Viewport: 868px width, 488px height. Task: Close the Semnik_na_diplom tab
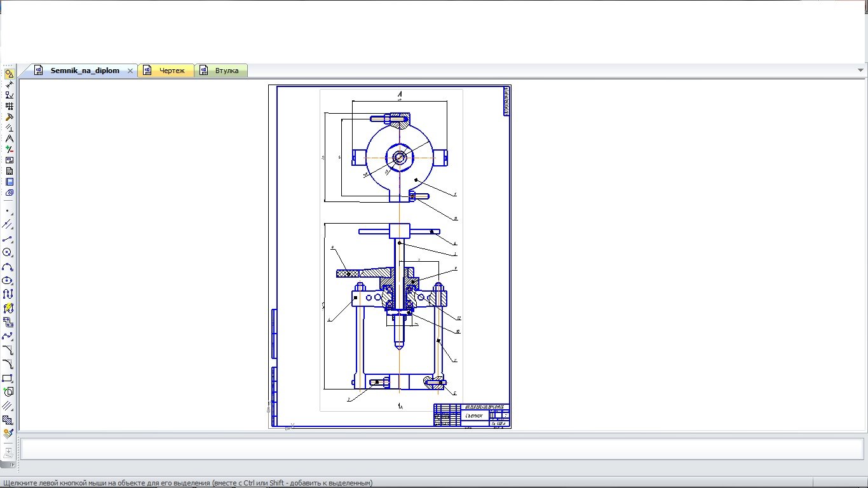pyautogui.click(x=130, y=71)
